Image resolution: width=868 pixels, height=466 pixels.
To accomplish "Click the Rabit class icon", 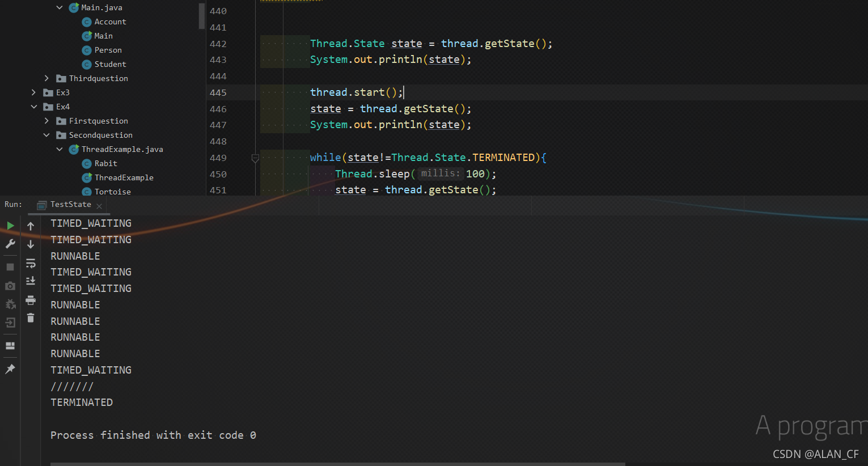I will pyautogui.click(x=87, y=164).
